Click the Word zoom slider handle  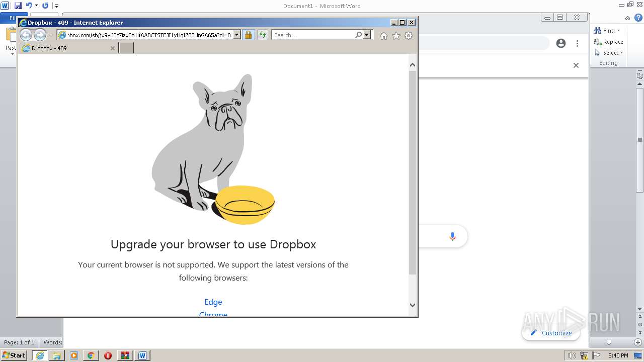(x=609, y=342)
